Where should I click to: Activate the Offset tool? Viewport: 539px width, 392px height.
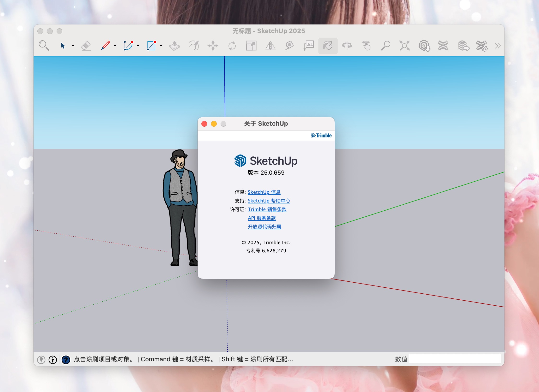point(194,46)
